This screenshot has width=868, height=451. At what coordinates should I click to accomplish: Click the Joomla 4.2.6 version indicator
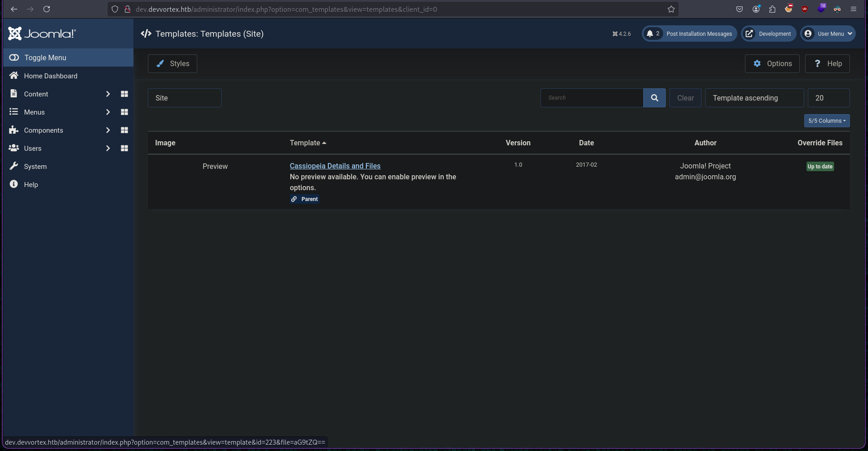[x=621, y=34]
